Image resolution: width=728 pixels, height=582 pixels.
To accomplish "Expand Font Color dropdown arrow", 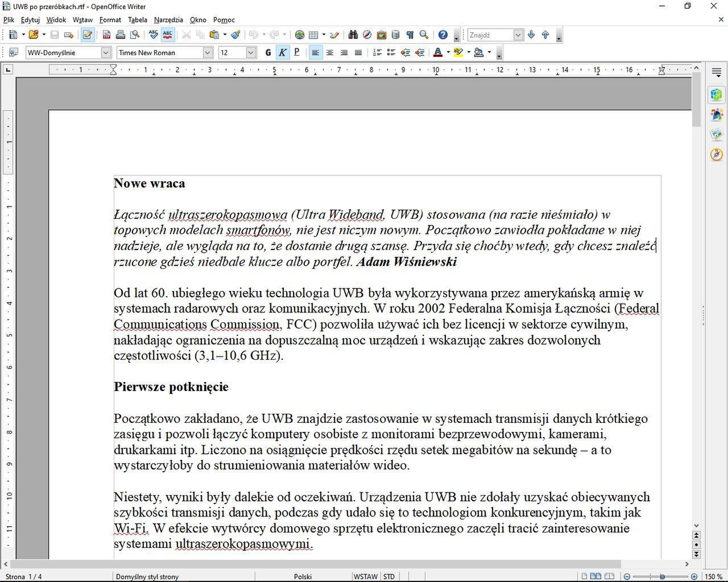I will point(448,52).
